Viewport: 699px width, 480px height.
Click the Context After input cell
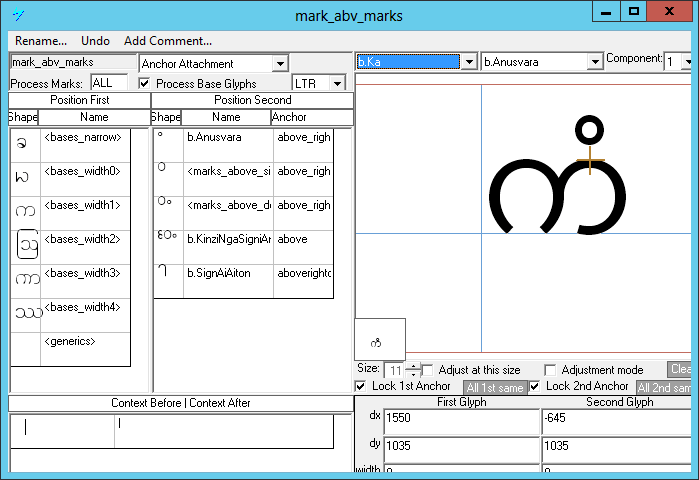224,431
